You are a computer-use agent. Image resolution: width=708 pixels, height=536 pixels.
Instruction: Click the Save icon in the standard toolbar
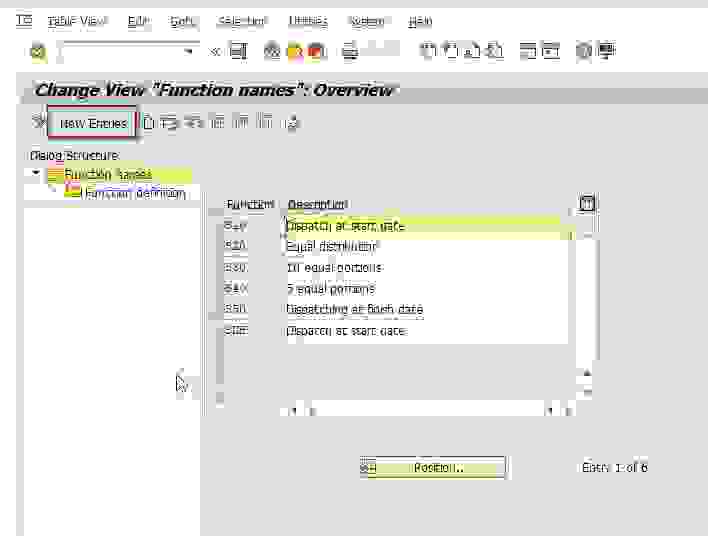coord(238,51)
